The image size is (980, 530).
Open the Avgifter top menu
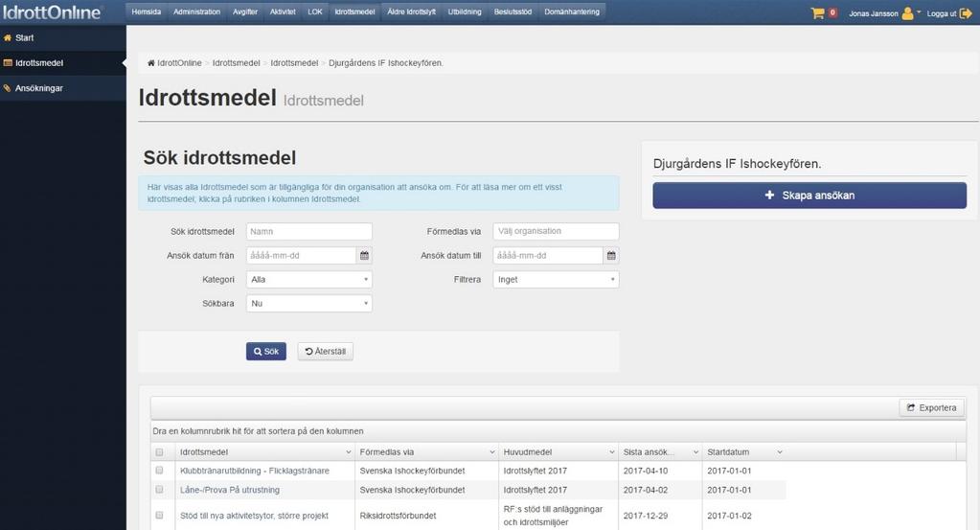245,12
